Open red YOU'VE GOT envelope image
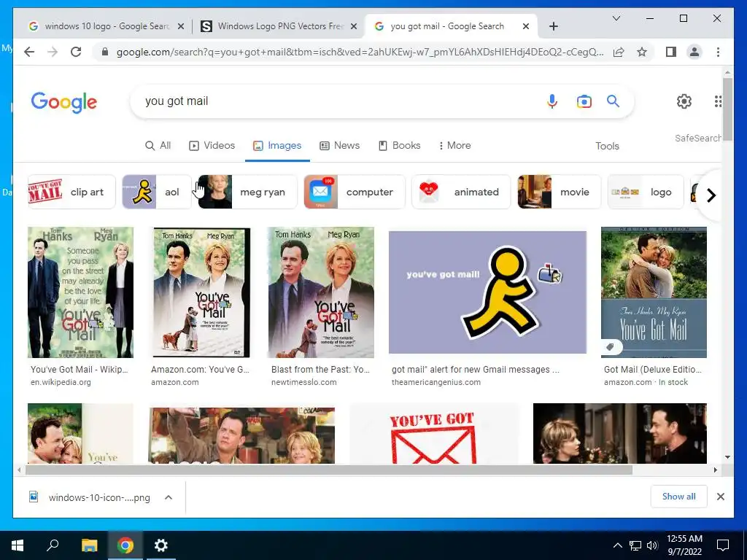Viewport: 747px width, 560px height. pyautogui.click(x=435, y=433)
